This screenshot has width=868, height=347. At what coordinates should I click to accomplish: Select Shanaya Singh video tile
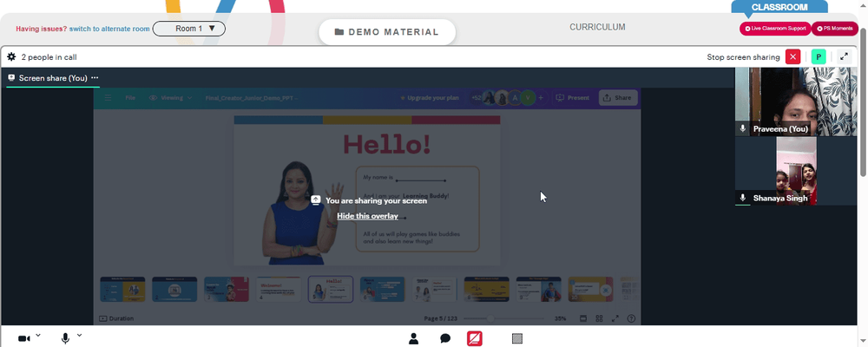795,171
